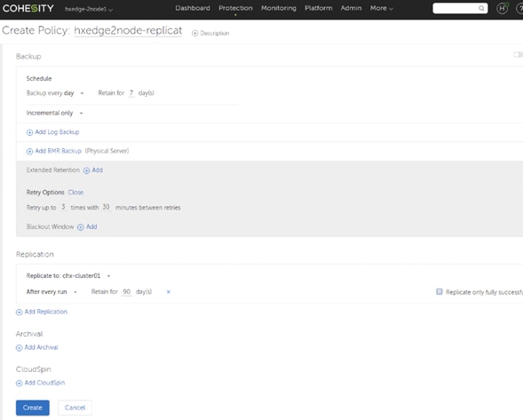
Task: Open the Incremental only dropdown
Action: [x=55, y=113]
